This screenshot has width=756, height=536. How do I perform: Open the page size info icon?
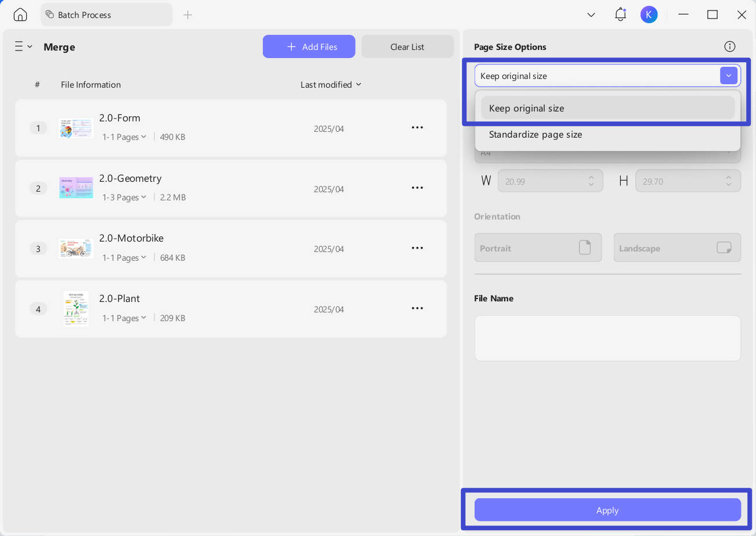click(729, 46)
